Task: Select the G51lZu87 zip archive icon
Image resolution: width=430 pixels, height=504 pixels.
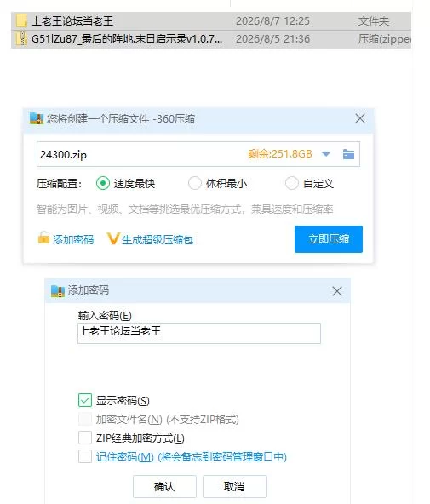Action: click(x=21, y=39)
